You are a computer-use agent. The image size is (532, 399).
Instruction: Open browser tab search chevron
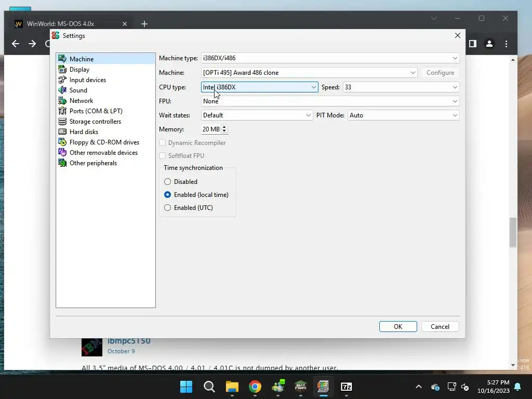point(434,18)
